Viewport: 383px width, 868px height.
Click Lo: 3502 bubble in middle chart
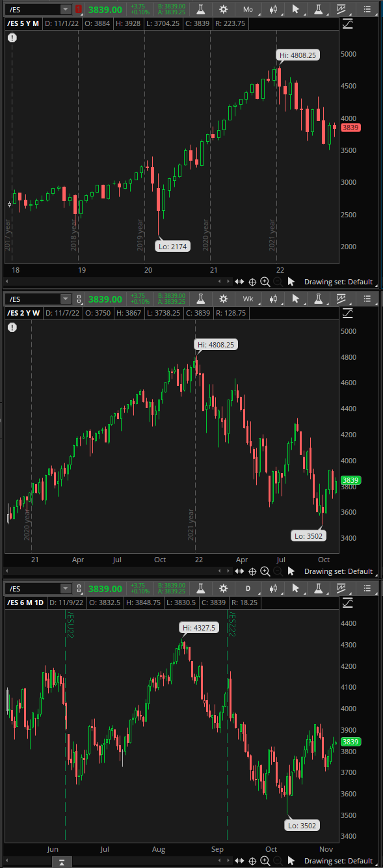click(308, 536)
